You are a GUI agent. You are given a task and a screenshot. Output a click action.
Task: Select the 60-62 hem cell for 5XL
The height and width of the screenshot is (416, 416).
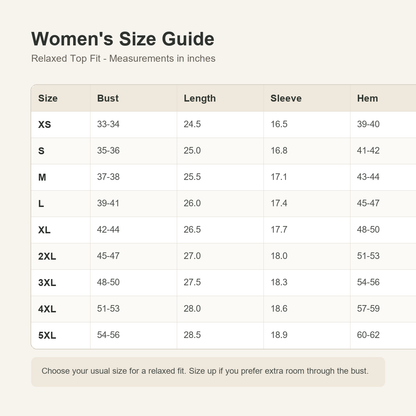[368, 335]
